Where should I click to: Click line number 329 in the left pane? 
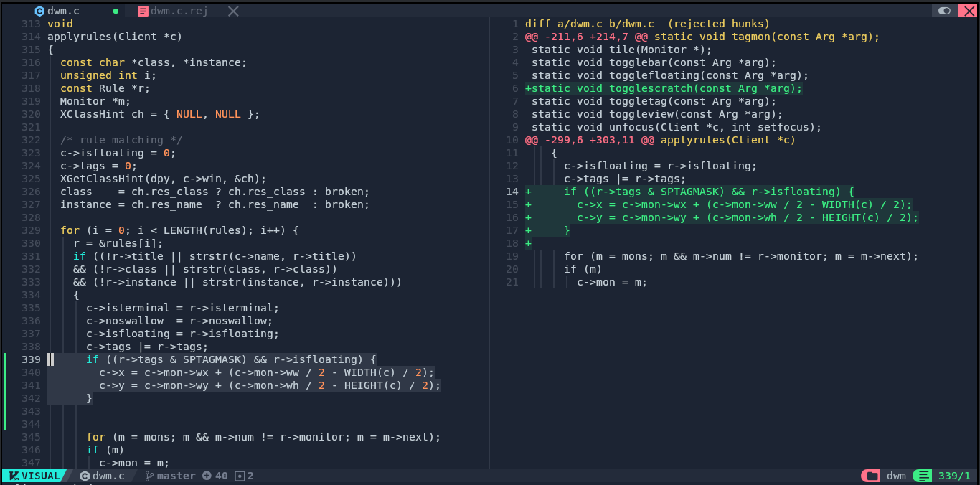tap(31, 230)
